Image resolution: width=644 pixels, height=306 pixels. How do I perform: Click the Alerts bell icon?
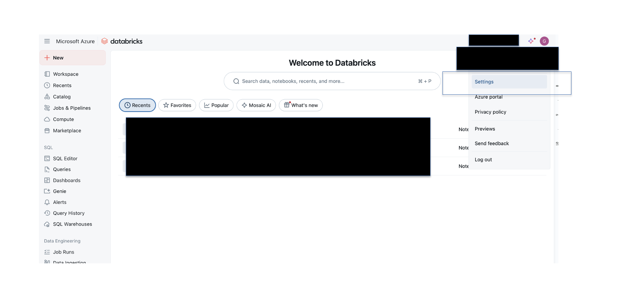[47, 202]
